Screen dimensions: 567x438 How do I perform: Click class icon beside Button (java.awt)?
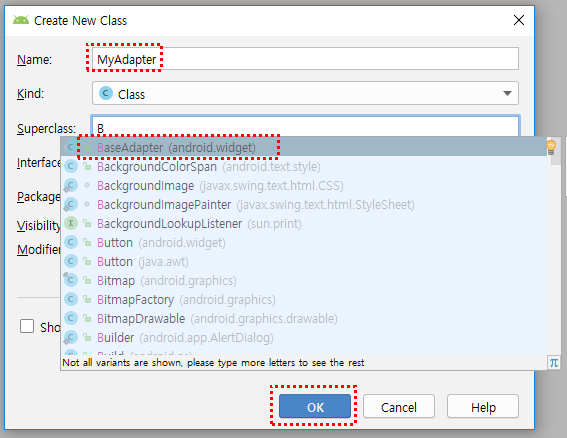pos(71,261)
